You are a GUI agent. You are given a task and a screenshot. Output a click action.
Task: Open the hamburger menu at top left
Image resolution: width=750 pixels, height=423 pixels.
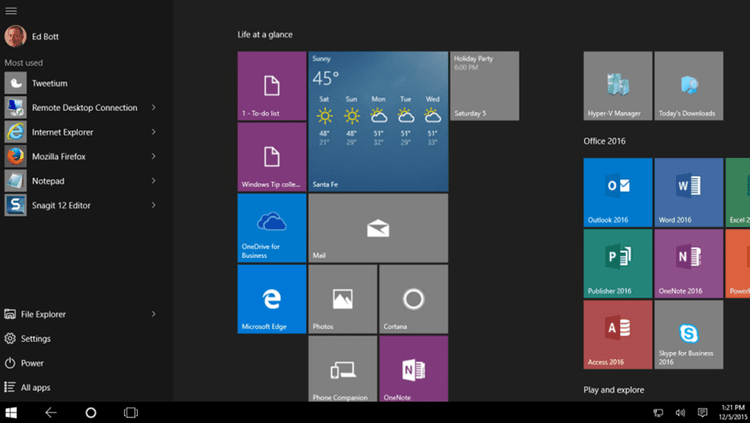[11, 11]
